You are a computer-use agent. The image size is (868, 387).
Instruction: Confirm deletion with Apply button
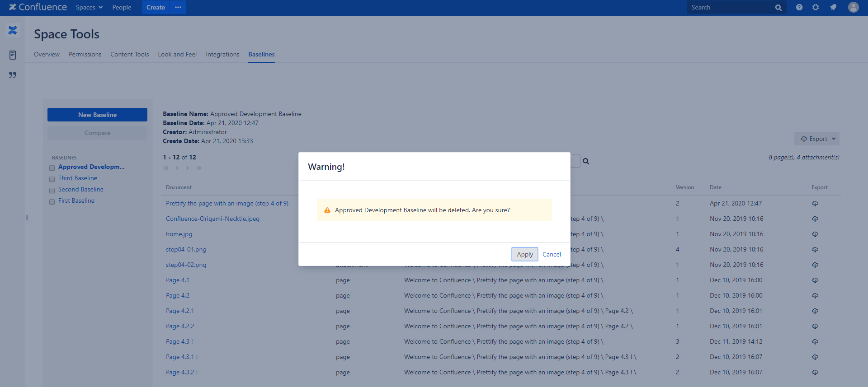click(x=524, y=254)
